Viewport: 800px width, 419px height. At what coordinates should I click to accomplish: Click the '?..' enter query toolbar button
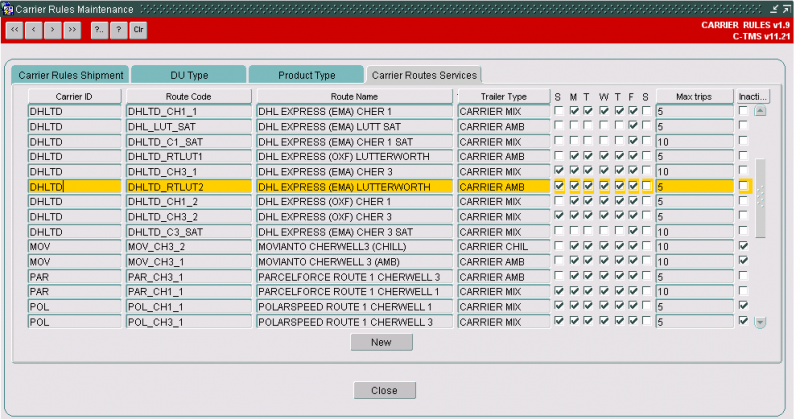(x=99, y=30)
